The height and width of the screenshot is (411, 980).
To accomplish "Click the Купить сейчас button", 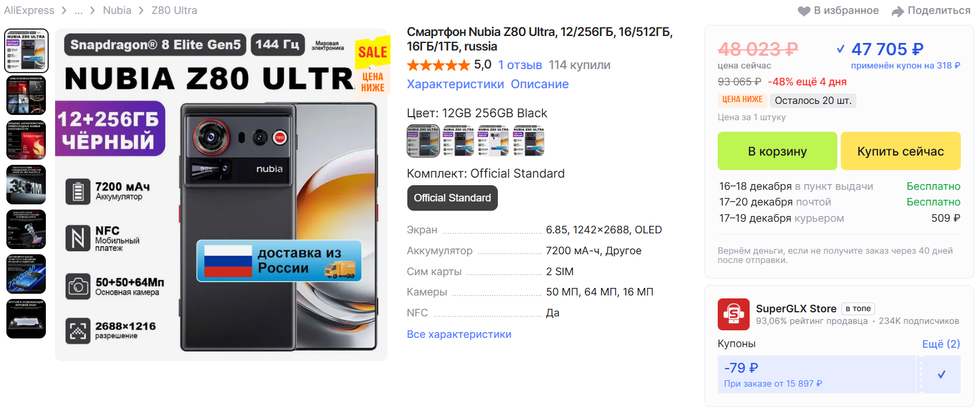I will click(901, 151).
